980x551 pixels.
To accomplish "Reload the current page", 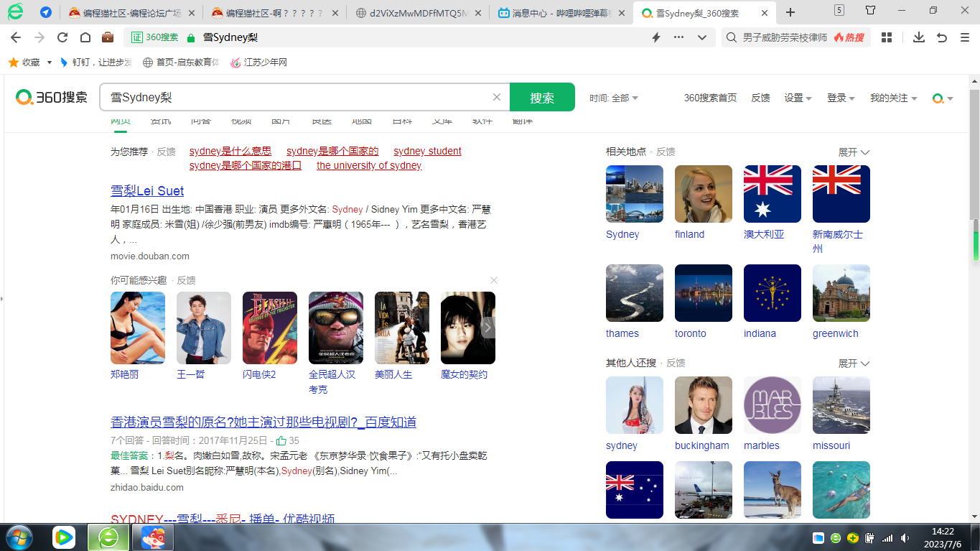I will [x=62, y=37].
